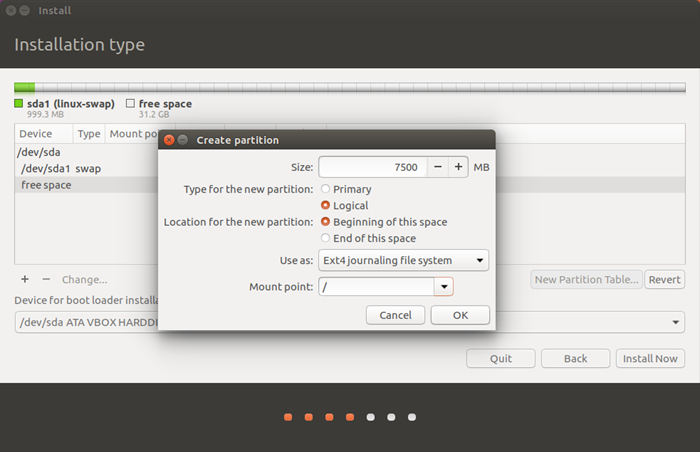Click the Device column header

click(x=44, y=134)
